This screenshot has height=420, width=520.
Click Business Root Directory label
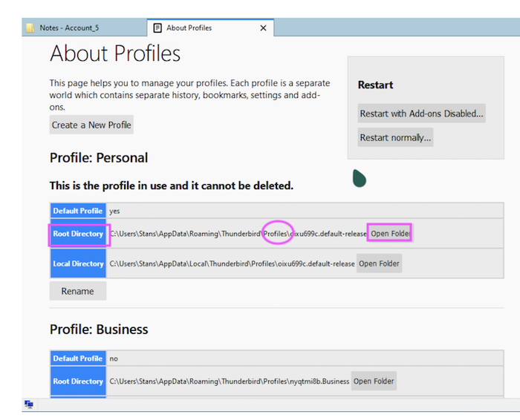pos(78,381)
